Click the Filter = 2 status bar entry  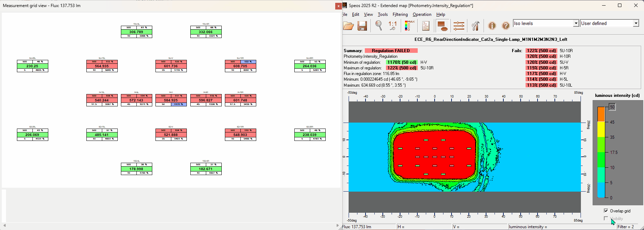pos(626,227)
